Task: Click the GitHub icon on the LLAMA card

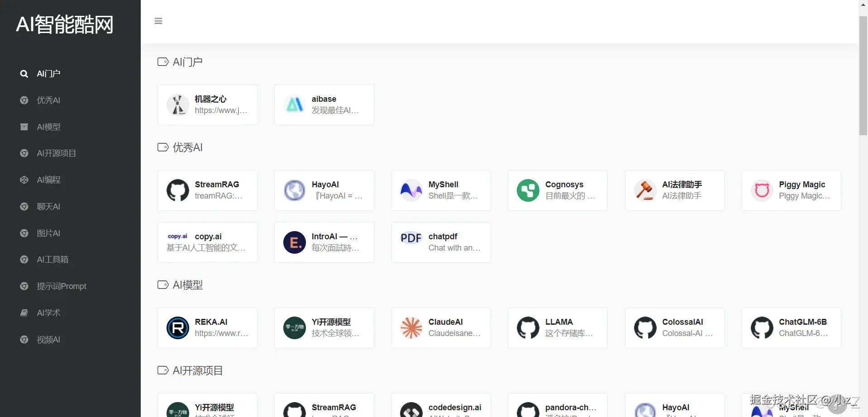Action: [x=528, y=328]
